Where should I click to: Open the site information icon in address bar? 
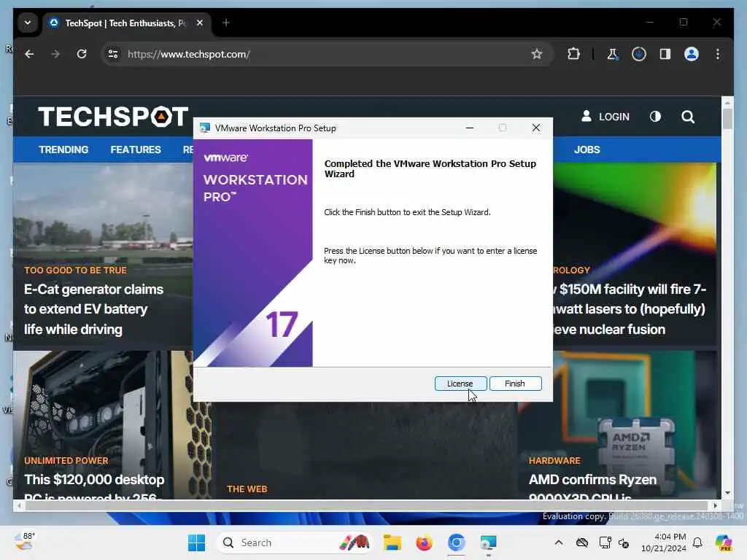click(113, 54)
